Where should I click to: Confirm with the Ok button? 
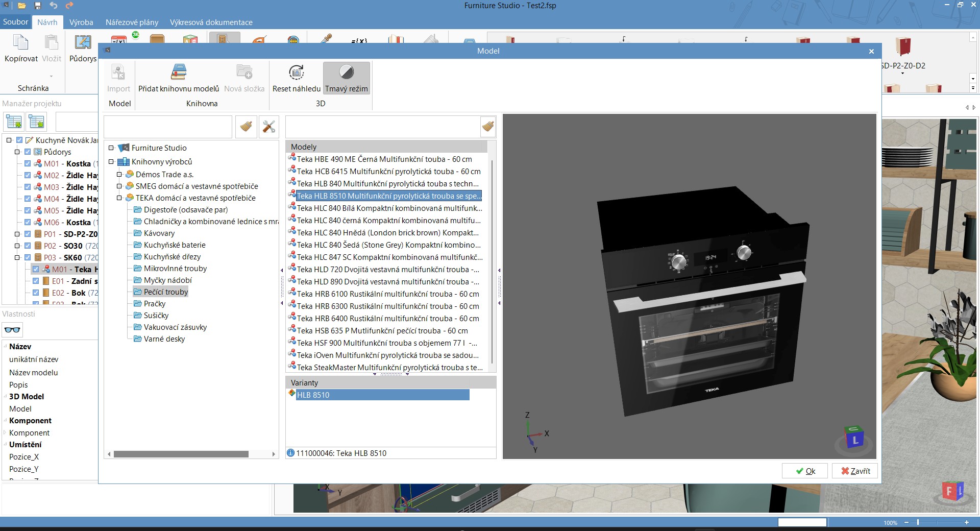pyautogui.click(x=805, y=471)
